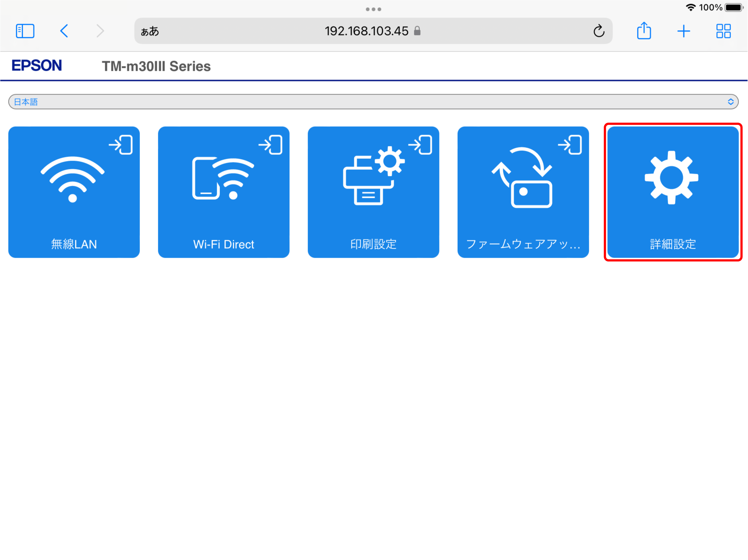Click the language selector chevron arrows

pyautogui.click(x=730, y=102)
